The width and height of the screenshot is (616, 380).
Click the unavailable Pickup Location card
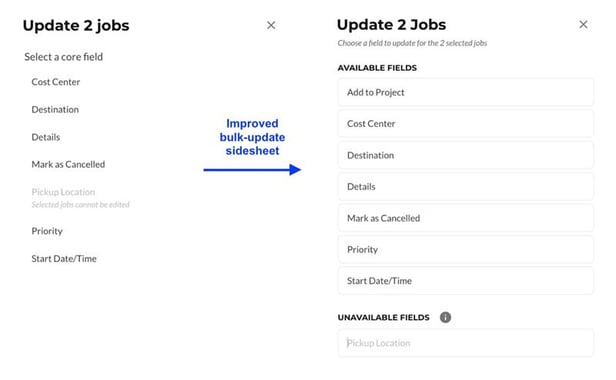pos(466,343)
